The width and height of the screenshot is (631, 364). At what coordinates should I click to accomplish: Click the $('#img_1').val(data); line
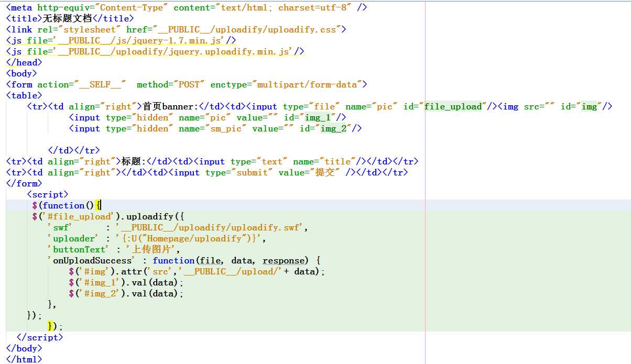pos(126,282)
